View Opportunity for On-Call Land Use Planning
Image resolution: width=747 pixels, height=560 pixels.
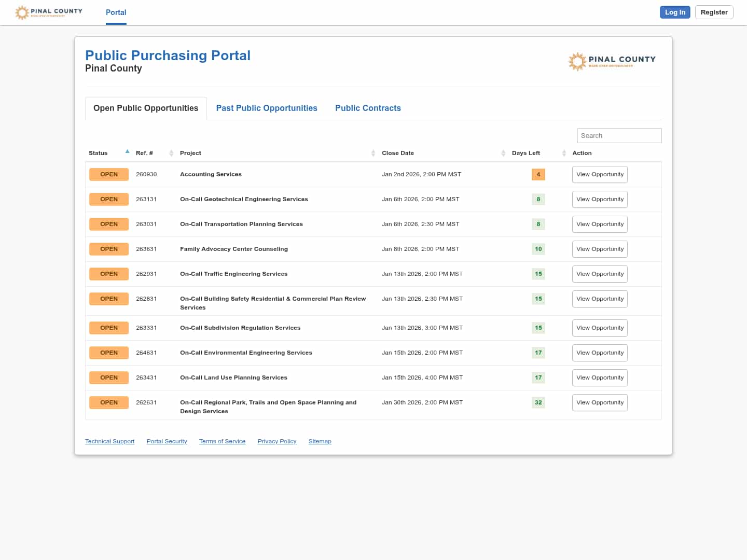pyautogui.click(x=600, y=378)
